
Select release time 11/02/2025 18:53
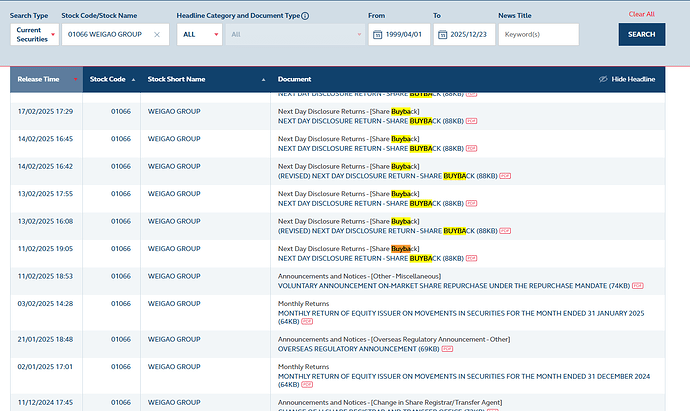45,276
